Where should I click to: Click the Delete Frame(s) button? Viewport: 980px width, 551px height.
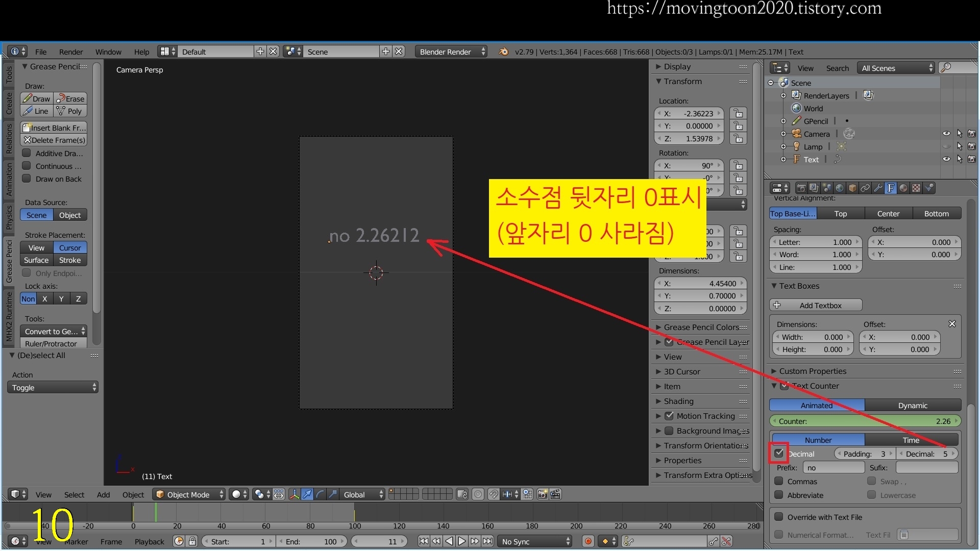pos(54,140)
